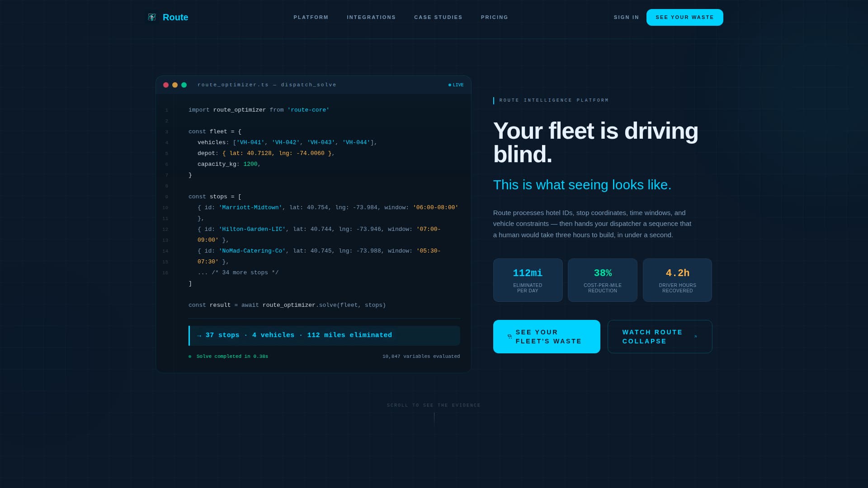The image size is (868, 488).
Task: Click the green solve-completed status dot
Action: [x=189, y=356]
